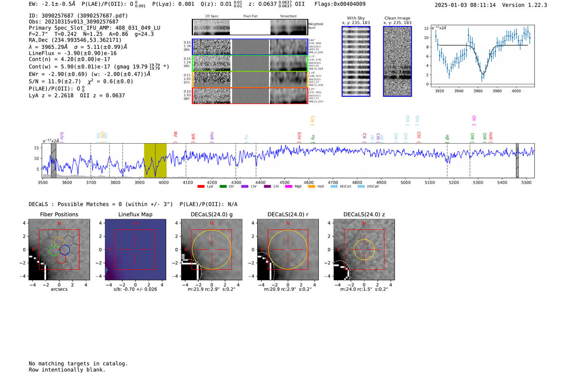This screenshot has height=392, width=576.
Task: Click the 'Obs: 20210315v013_3090257687' line
Action: (74, 22)
